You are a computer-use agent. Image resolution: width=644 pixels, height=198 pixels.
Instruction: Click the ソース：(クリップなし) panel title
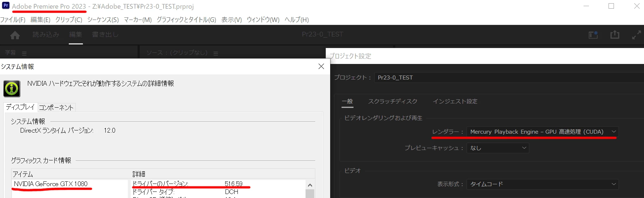(x=177, y=53)
